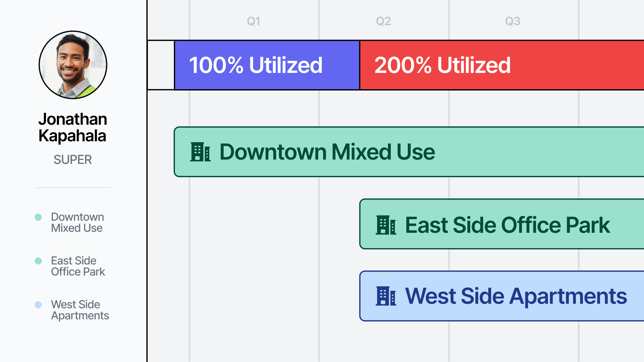The image size is (644, 362).
Task: Open the Downtown Mixed Use project bar
Action: coord(409,152)
